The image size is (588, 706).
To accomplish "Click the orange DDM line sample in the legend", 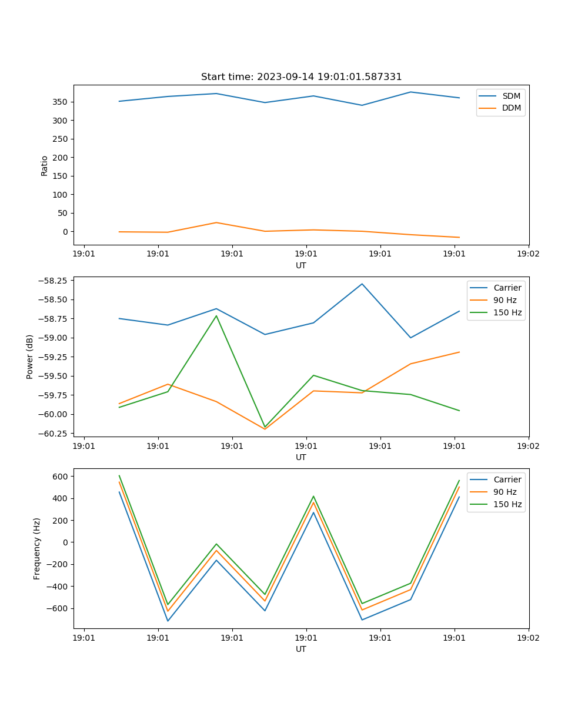I will [489, 108].
